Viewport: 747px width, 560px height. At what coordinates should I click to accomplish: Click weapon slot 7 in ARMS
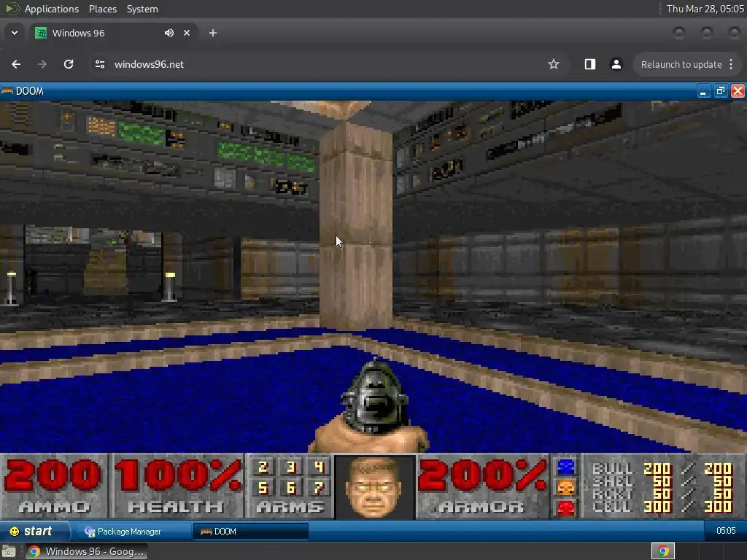click(x=319, y=488)
